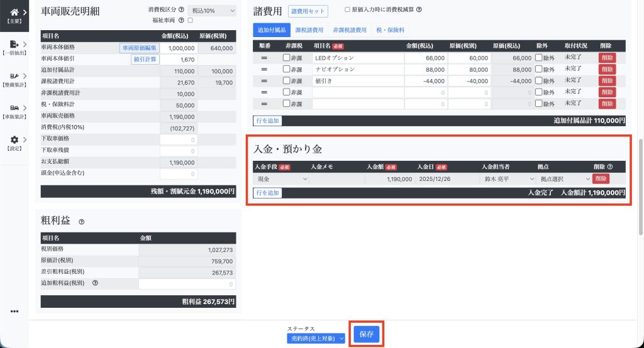This screenshot has width=644, height=348.
Task: Open the 設定 gear icon in sidebar
Action: 14,140
